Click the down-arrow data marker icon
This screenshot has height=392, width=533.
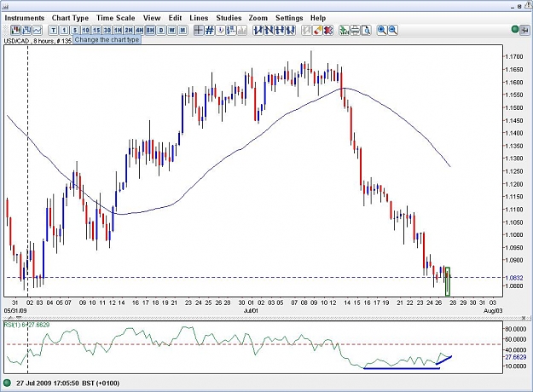[x=221, y=31]
